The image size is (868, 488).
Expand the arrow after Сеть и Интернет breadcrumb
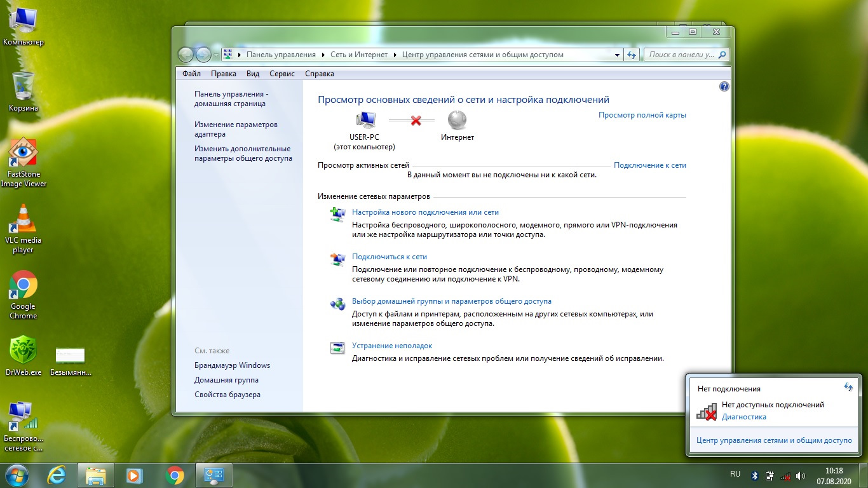[395, 55]
